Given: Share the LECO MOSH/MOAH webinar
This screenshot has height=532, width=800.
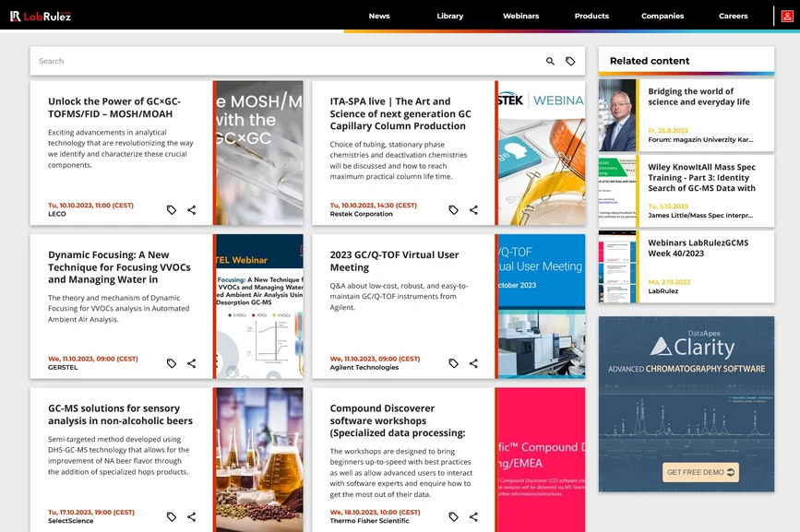Looking at the screenshot, I should 191,210.
